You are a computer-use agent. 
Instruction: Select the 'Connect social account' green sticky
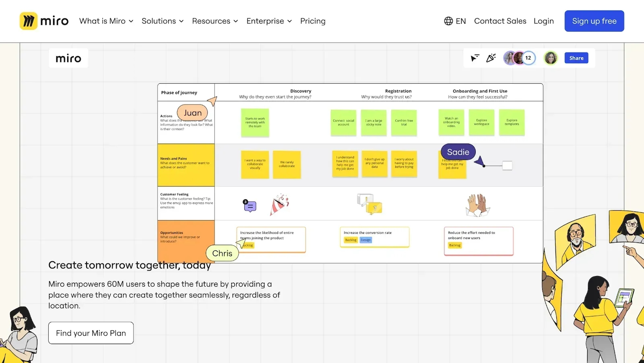pos(343,123)
